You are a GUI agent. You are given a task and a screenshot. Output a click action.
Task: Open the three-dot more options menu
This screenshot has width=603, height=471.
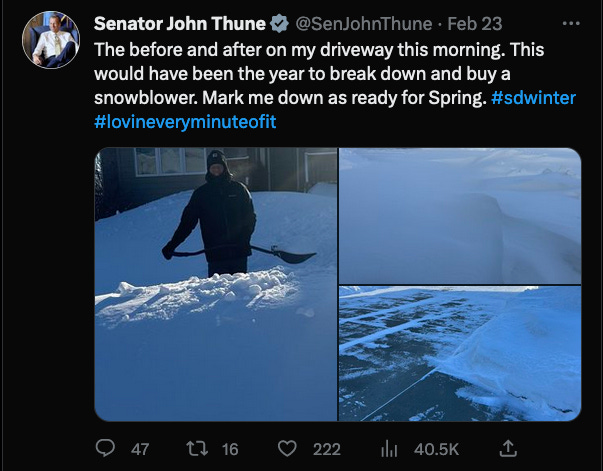[570, 22]
